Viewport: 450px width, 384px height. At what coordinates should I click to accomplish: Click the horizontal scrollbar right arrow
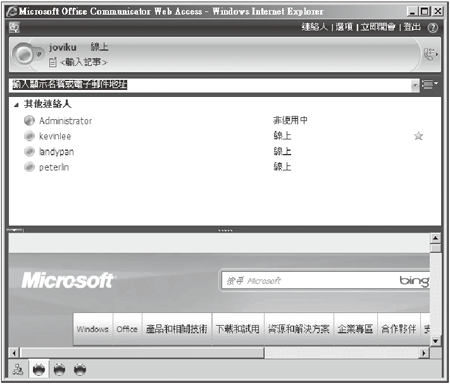pyautogui.click(x=424, y=353)
